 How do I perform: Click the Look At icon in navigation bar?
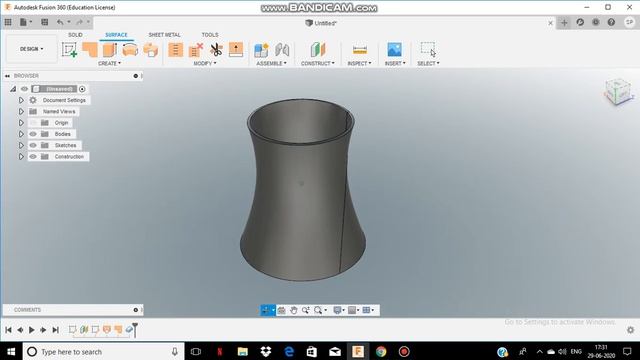coord(281,310)
